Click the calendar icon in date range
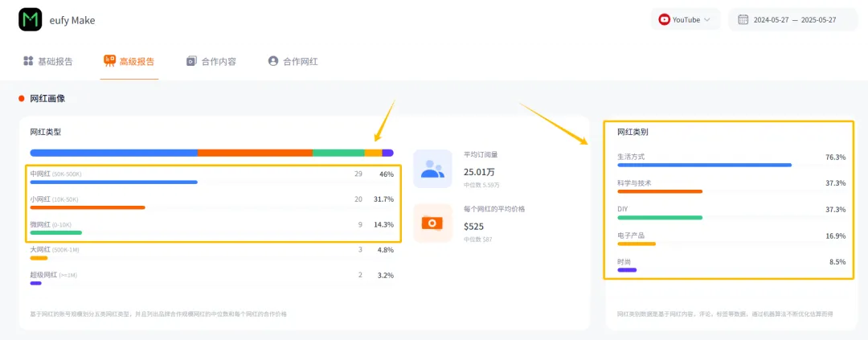868x340 pixels. pos(743,20)
